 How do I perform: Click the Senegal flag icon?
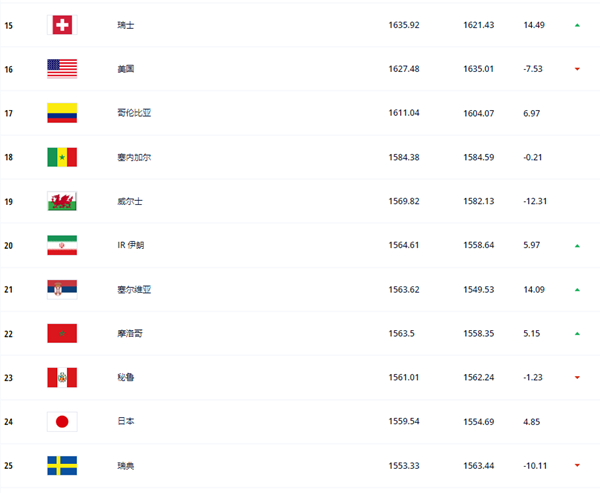pos(62,157)
